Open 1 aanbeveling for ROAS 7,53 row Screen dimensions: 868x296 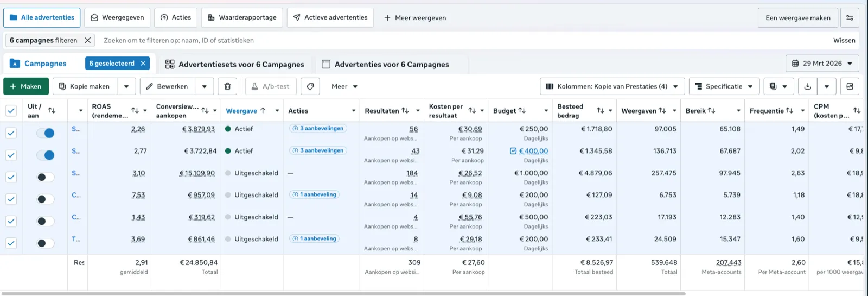pyautogui.click(x=314, y=194)
